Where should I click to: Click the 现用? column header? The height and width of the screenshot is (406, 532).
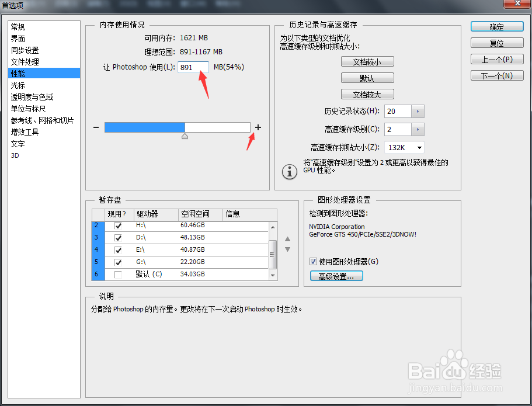pyautogui.click(x=120, y=214)
